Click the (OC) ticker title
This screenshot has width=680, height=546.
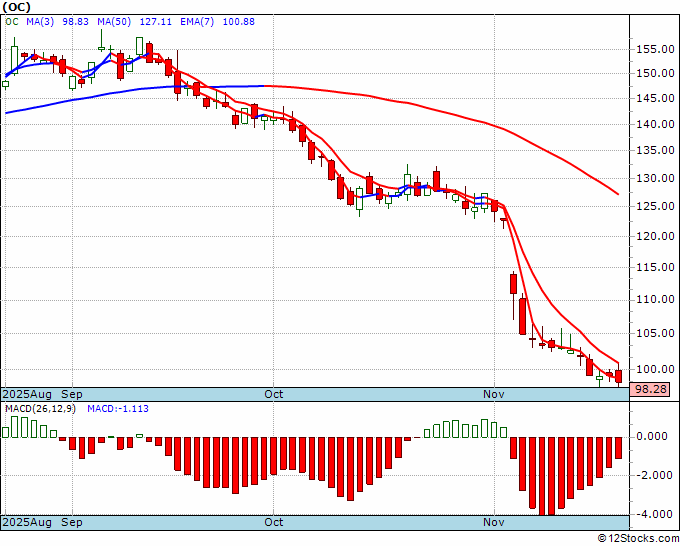point(17,7)
